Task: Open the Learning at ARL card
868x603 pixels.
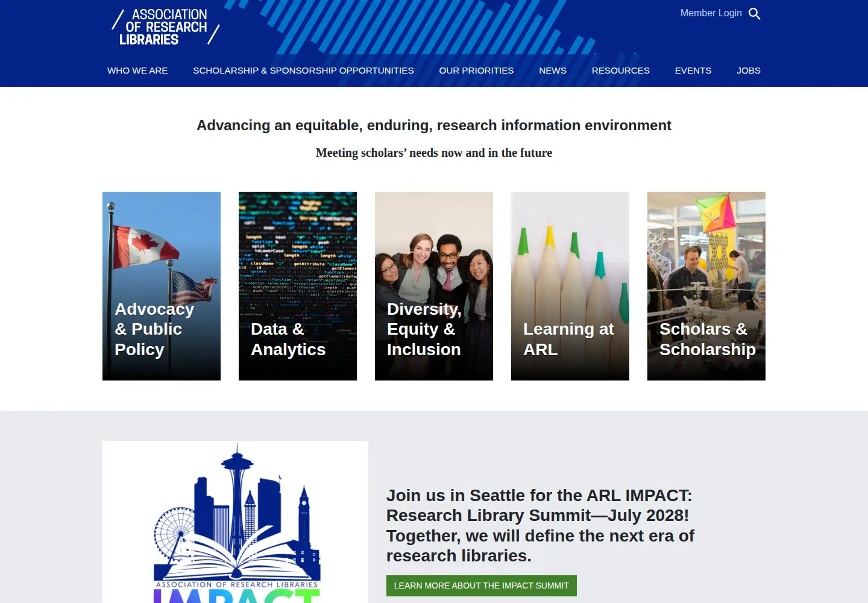Action: (570, 286)
